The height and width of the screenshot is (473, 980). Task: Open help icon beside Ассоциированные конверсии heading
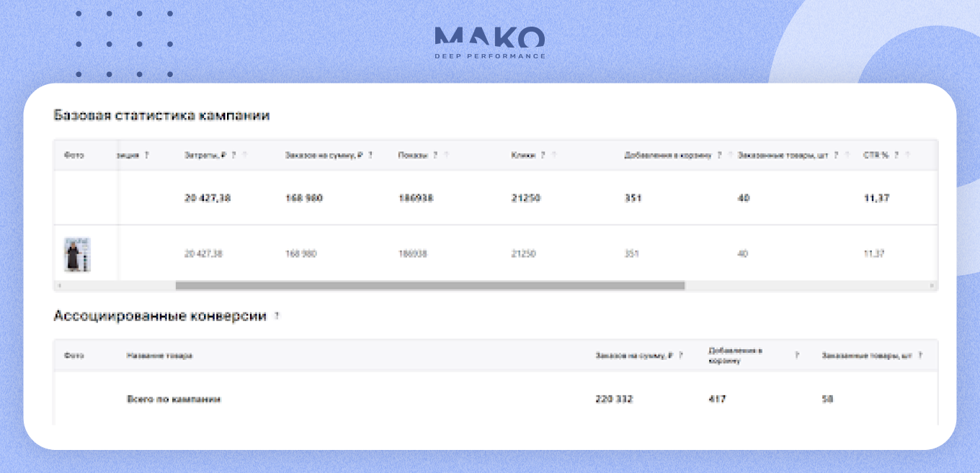tap(277, 316)
